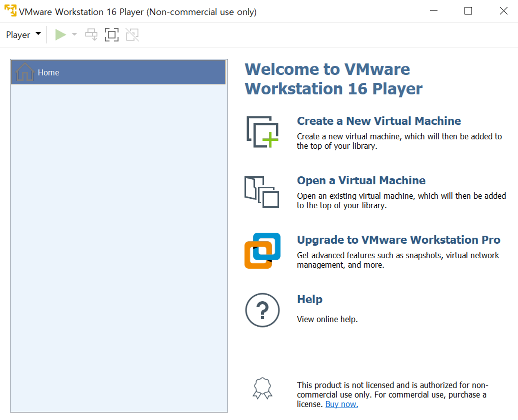Click the 'Get advanced features such as snapshots' text
The image size is (518, 420).
[x=398, y=260]
